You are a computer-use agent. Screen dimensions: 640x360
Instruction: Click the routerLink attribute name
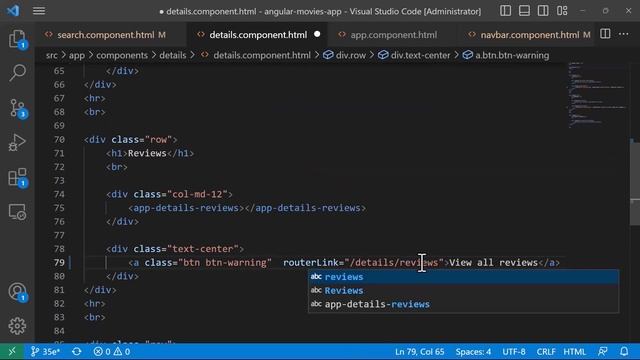point(311,262)
